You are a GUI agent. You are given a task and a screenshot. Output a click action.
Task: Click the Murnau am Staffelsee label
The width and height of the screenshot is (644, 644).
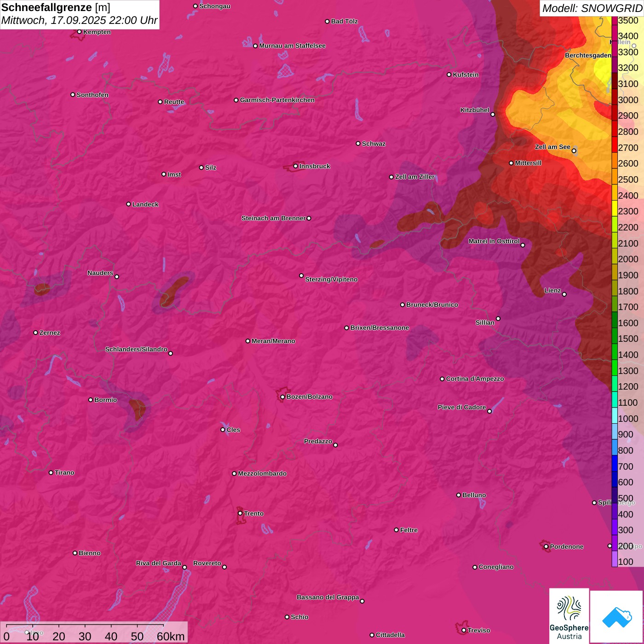(292, 46)
